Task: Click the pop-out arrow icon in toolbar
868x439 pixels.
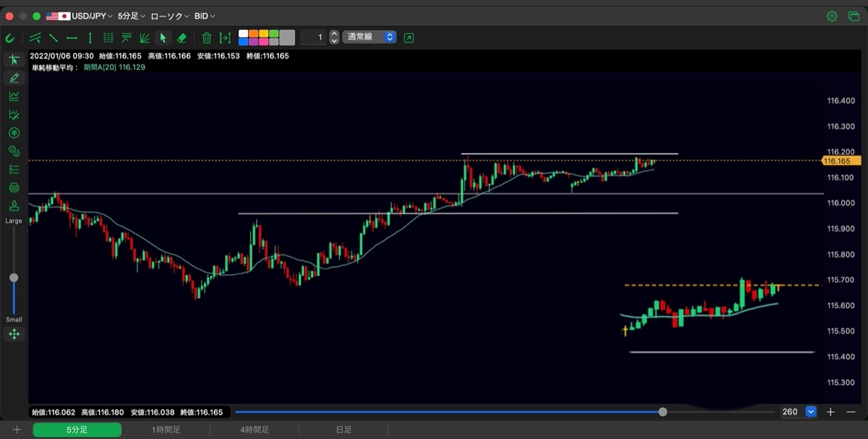Action: click(x=409, y=38)
